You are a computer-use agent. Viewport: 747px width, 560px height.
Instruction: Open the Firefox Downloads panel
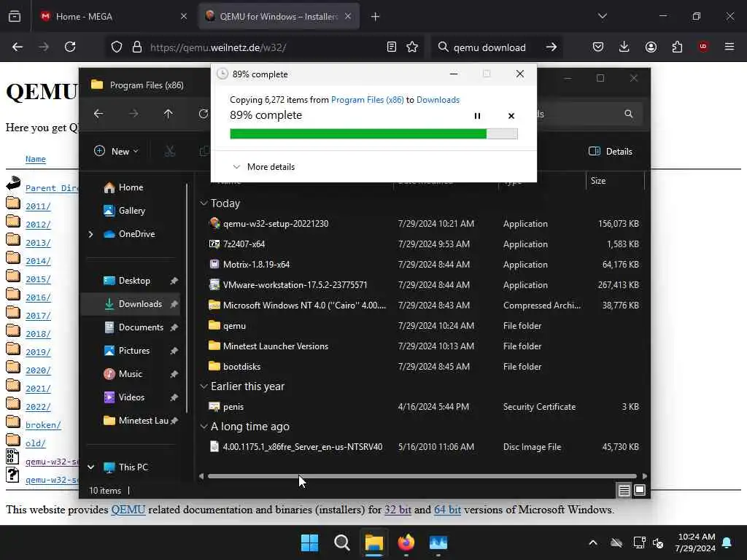(x=624, y=47)
